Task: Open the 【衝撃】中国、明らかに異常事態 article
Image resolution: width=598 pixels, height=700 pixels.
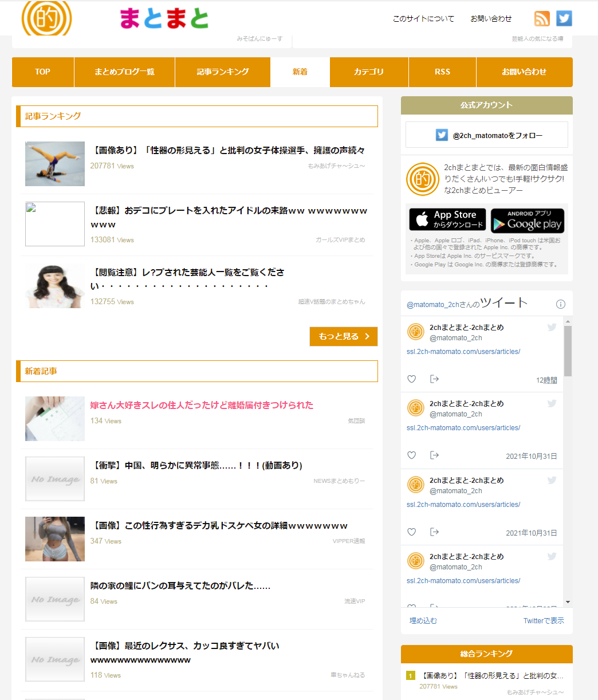Action: coord(196,465)
